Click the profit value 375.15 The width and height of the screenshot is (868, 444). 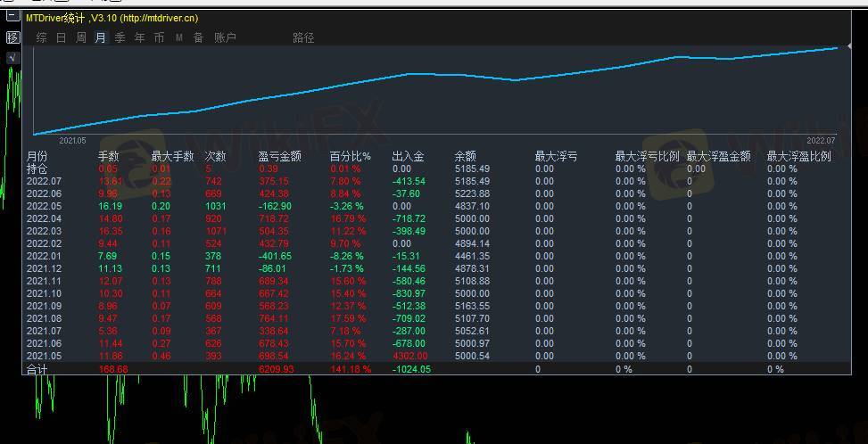pos(274,181)
